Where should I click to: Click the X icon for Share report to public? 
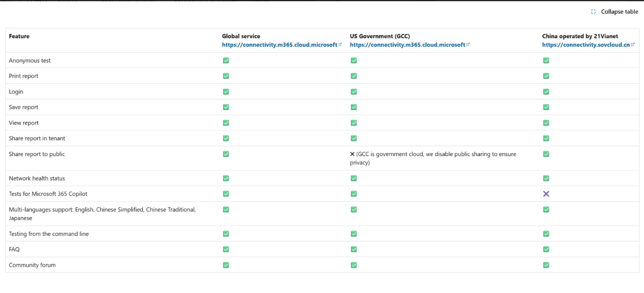[x=352, y=154]
